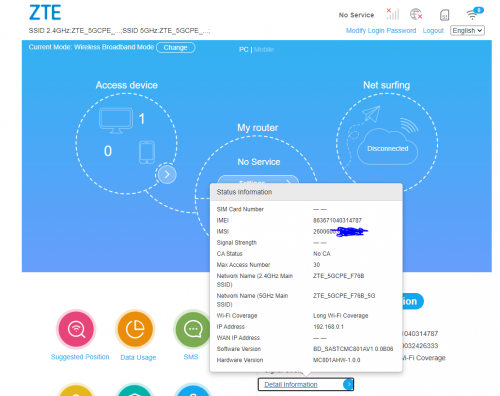This screenshot has width=500, height=396.
Task: Switch to the Mobile view
Action: click(264, 49)
